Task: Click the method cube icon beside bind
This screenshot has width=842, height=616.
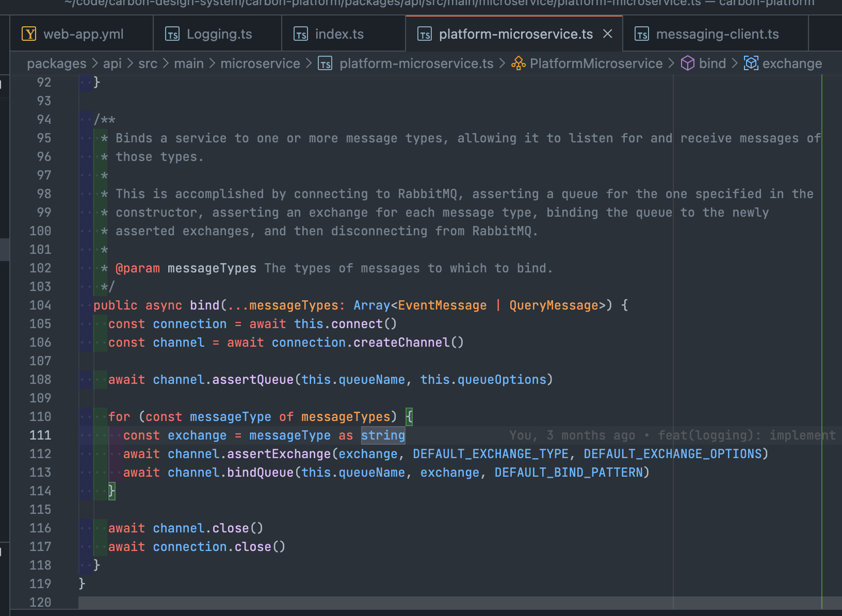Action: coord(688,63)
